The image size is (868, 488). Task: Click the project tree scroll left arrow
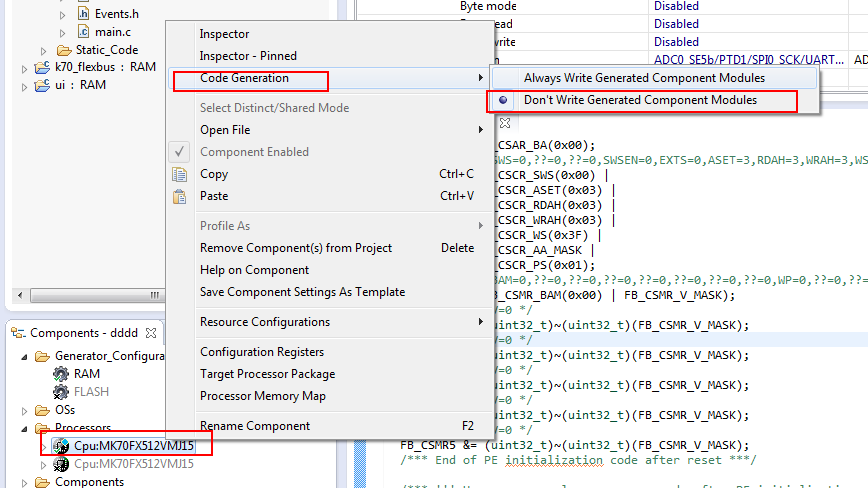click(20, 295)
